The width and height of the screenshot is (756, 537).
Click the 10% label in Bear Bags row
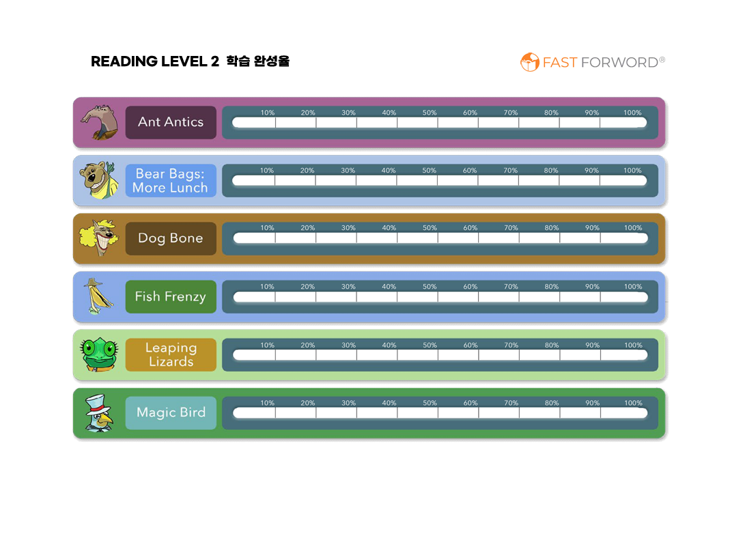pos(266,171)
